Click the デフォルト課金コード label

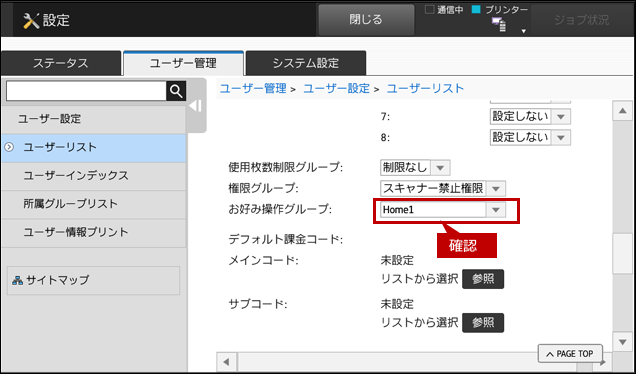point(286,240)
